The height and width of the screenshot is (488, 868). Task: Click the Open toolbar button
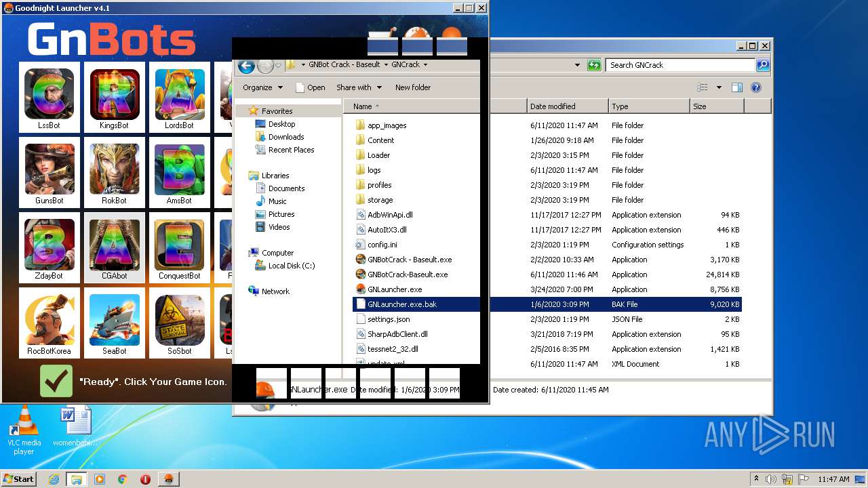311,87
